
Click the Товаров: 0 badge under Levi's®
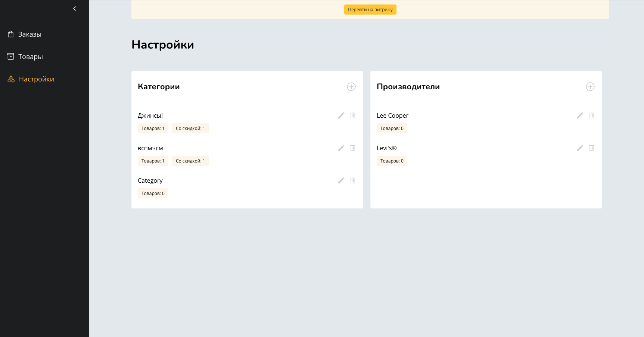(392, 161)
